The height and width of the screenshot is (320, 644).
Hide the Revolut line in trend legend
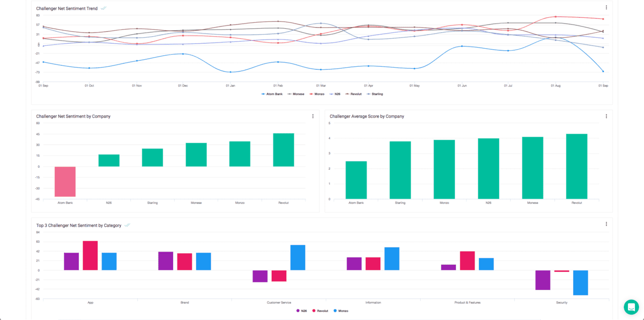354,94
